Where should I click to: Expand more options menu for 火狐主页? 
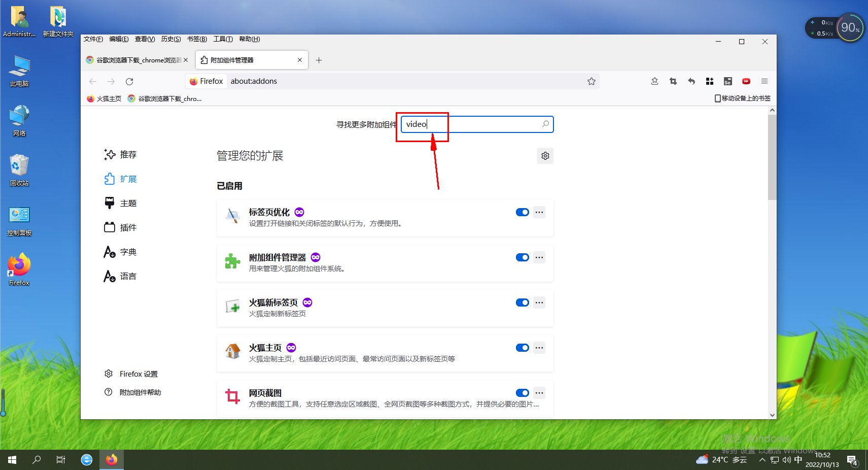539,348
